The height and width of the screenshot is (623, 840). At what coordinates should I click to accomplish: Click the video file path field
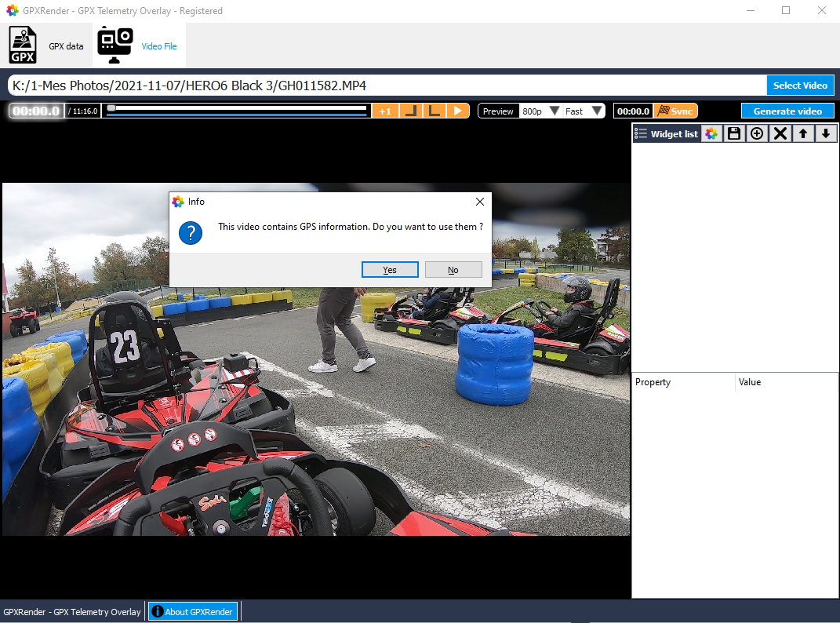pyautogui.click(x=376, y=86)
